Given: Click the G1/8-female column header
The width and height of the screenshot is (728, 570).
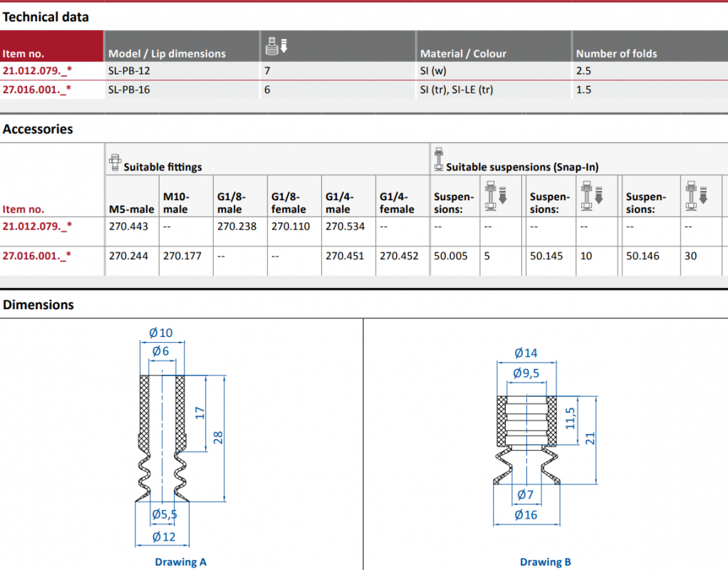Looking at the screenshot, I should click(x=288, y=203).
